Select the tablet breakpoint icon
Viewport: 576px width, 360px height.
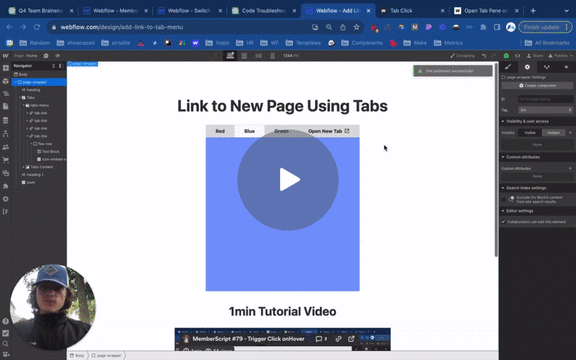[x=244, y=56]
